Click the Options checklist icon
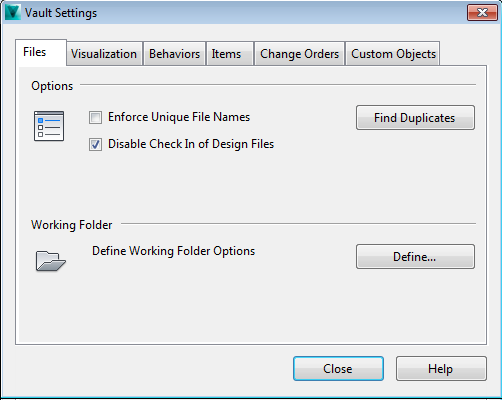The width and height of the screenshot is (502, 400). click(x=49, y=126)
